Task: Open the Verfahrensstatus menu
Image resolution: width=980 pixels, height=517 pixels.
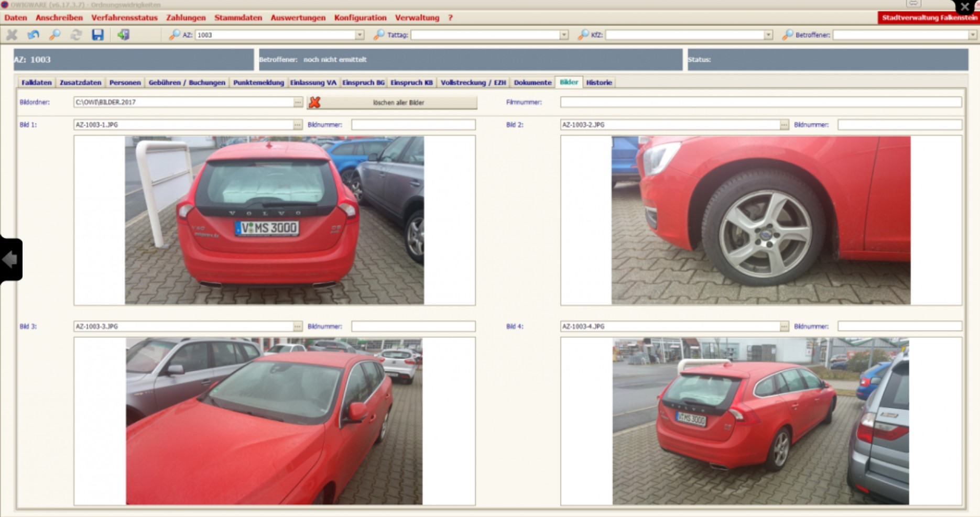Action: pyautogui.click(x=124, y=18)
